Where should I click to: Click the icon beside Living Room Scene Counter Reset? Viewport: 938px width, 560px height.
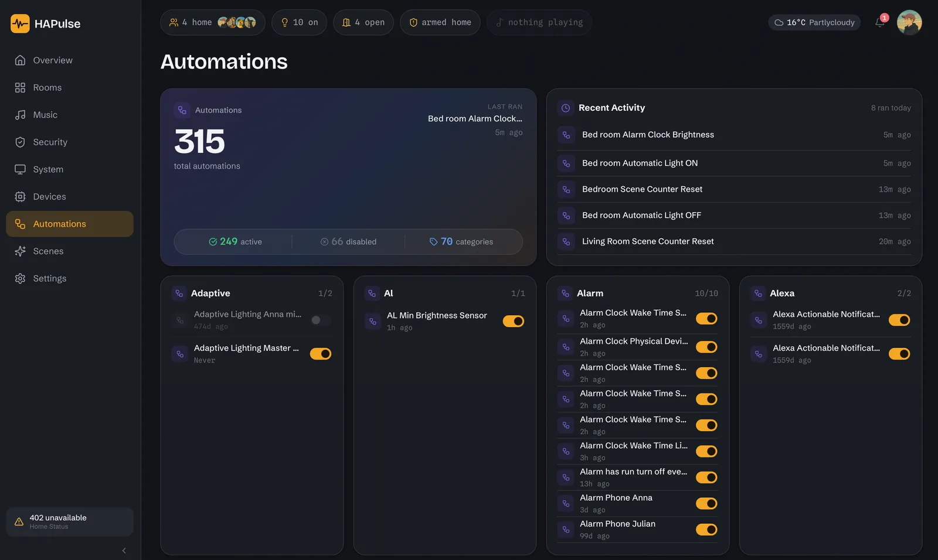pyautogui.click(x=566, y=241)
